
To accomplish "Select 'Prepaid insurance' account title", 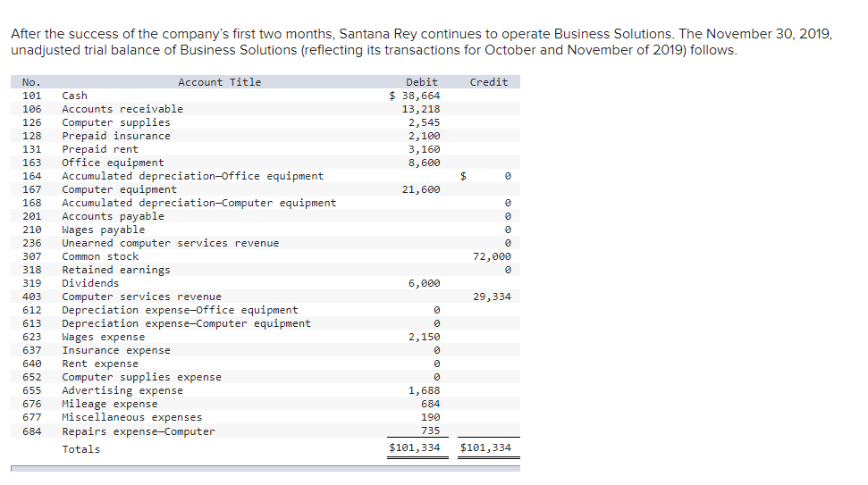I will click(115, 136).
